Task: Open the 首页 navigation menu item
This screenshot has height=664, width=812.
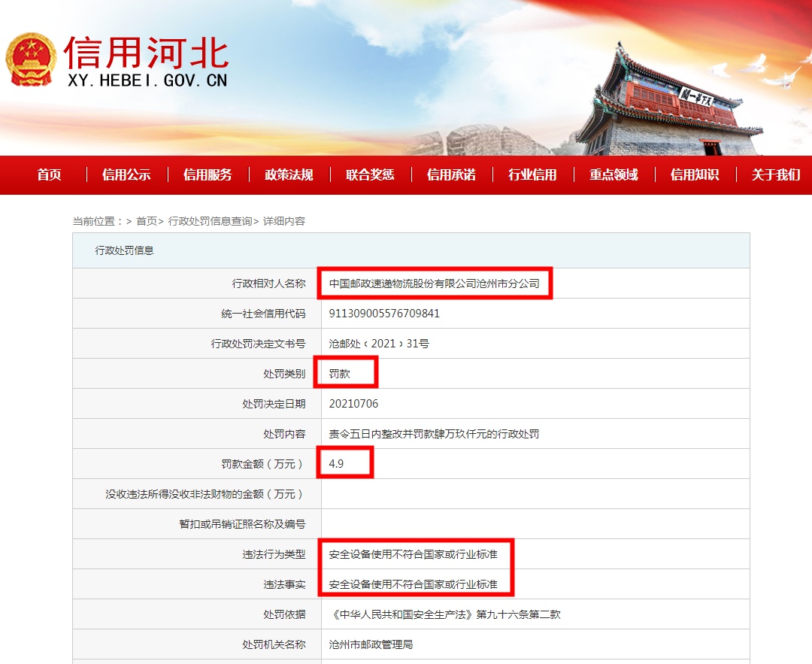Action: (x=50, y=174)
